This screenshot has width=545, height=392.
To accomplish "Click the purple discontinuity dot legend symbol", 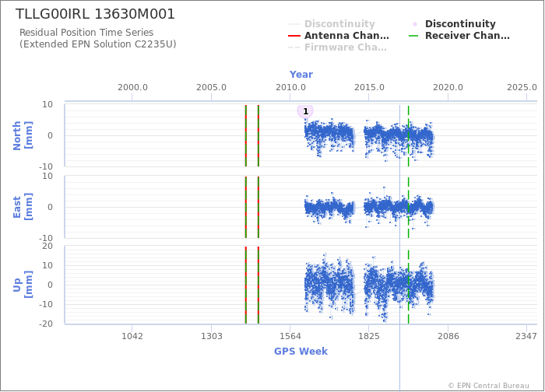I will [415, 24].
